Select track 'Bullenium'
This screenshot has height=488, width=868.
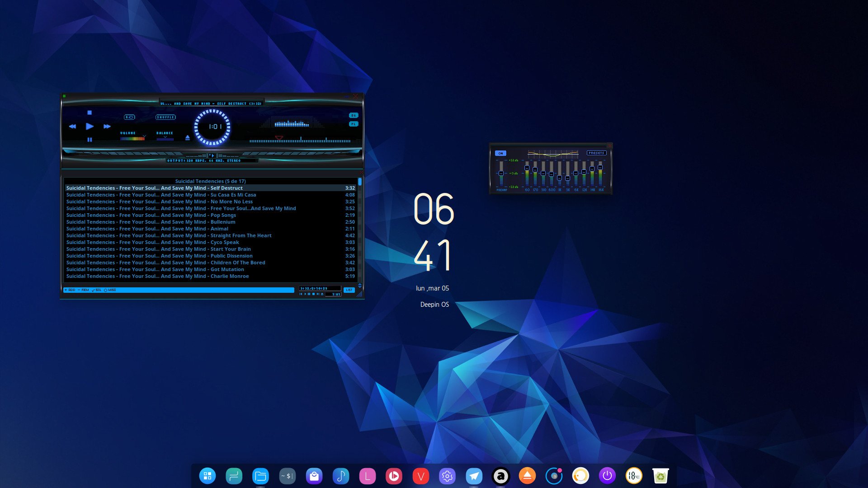pyautogui.click(x=211, y=222)
